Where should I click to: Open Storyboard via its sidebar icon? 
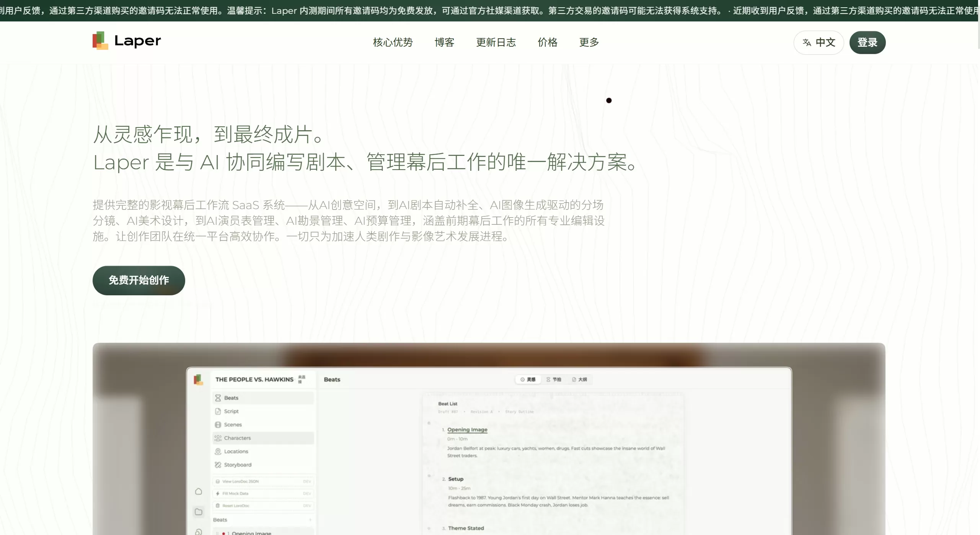pos(218,465)
